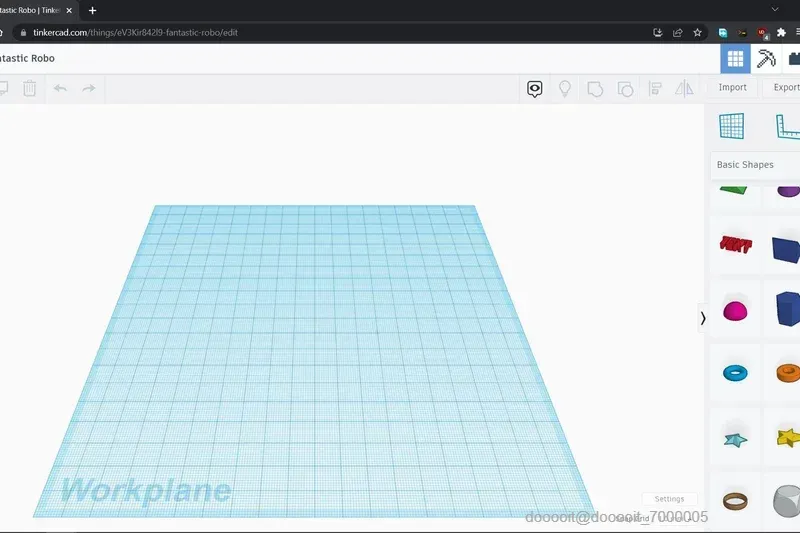Place the Workplane tool from the sidebar
Screen dimensions: 800x533
pyautogui.click(x=732, y=126)
